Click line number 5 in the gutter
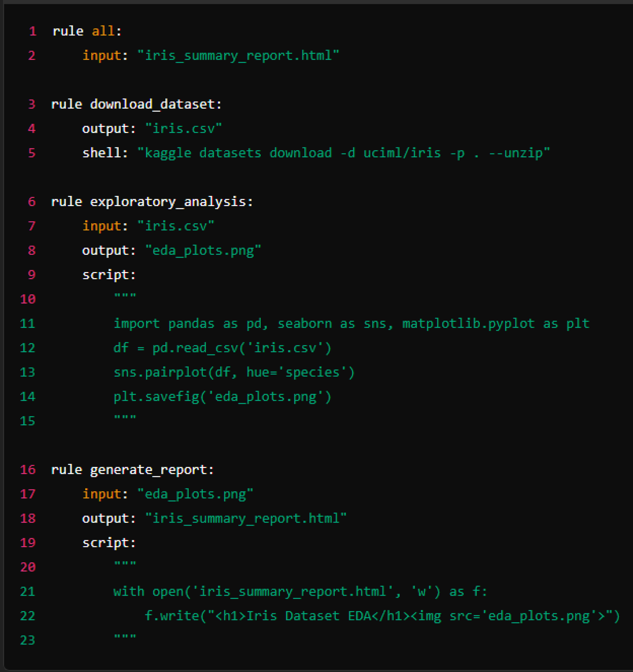 32,153
